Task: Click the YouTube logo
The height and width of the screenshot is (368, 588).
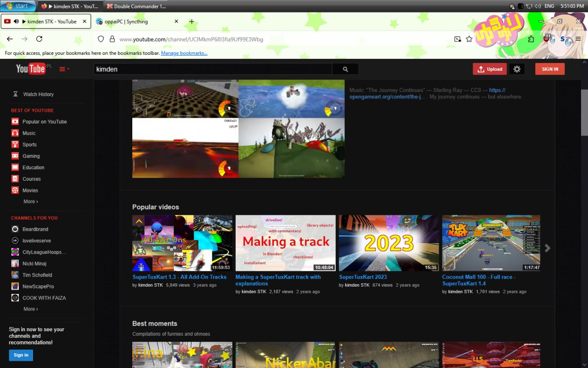Action: (31, 69)
